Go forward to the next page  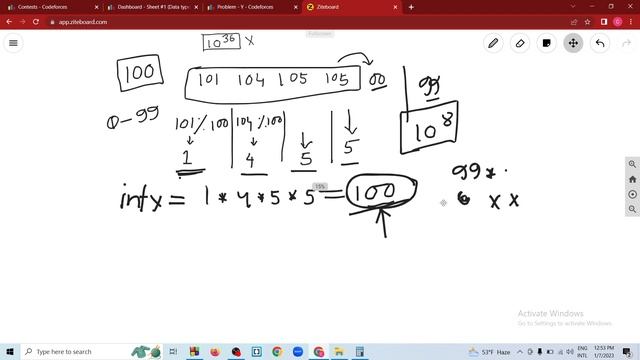tap(22, 22)
